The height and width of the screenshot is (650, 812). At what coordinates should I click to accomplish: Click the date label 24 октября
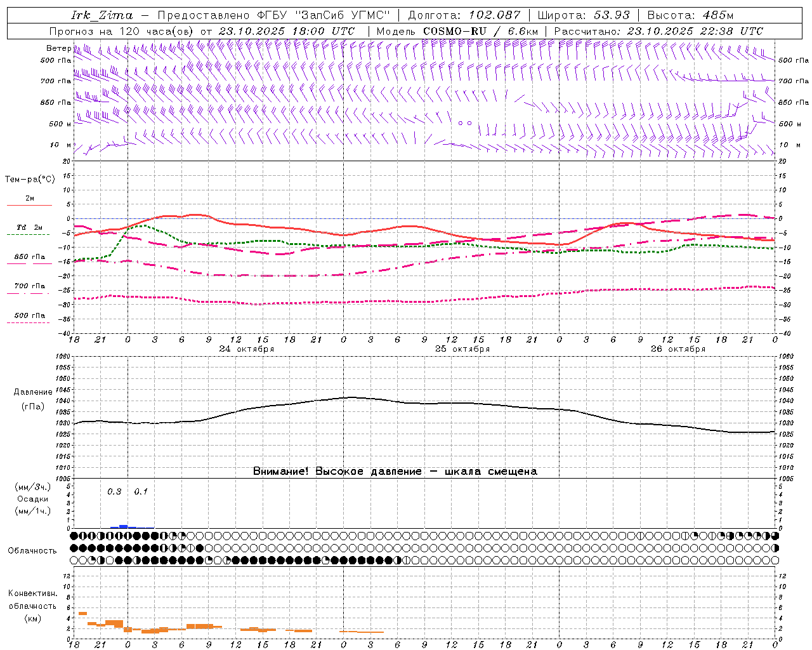click(247, 349)
